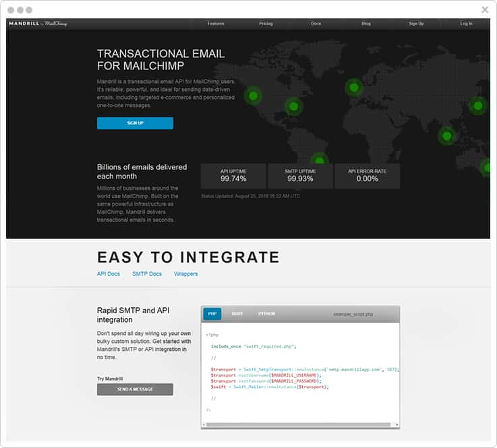Click the blue SIGN UP button

tap(135, 123)
